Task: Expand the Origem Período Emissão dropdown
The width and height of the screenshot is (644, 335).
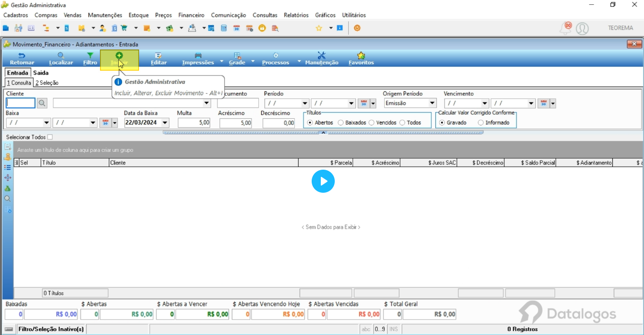Action: click(432, 103)
